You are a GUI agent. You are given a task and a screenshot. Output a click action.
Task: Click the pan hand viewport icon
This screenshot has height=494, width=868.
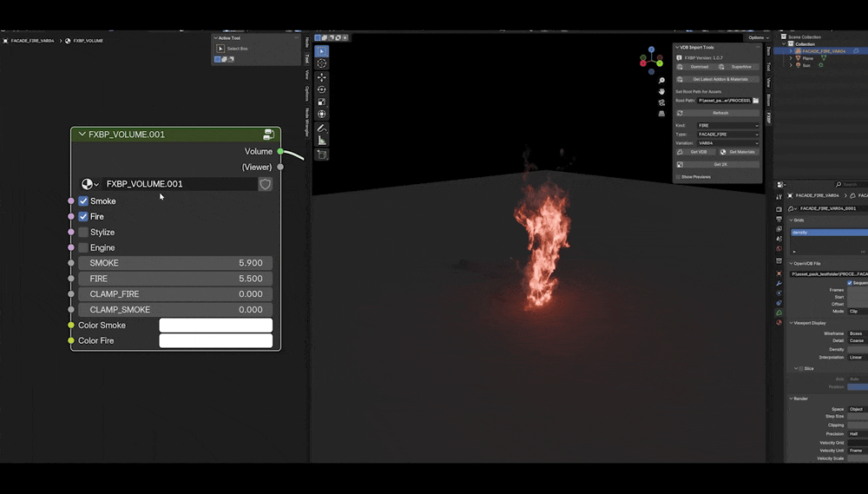[x=661, y=91]
